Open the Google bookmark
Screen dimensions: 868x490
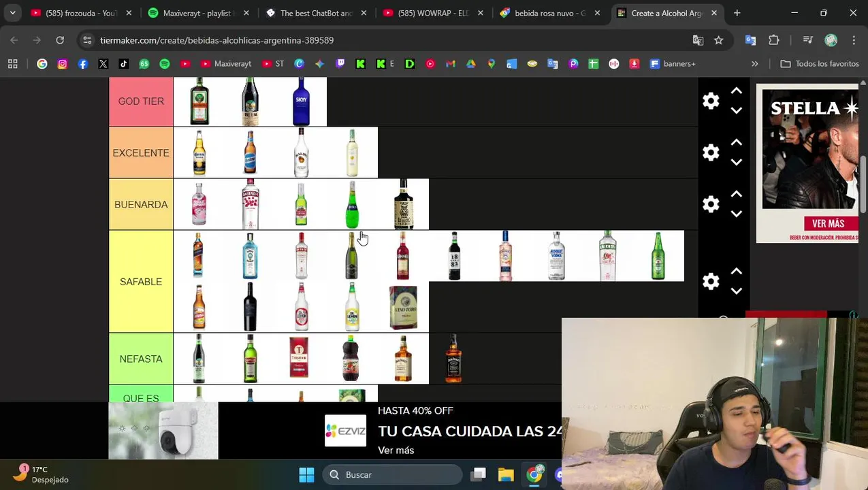pyautogui.click(x=42, y=63)
